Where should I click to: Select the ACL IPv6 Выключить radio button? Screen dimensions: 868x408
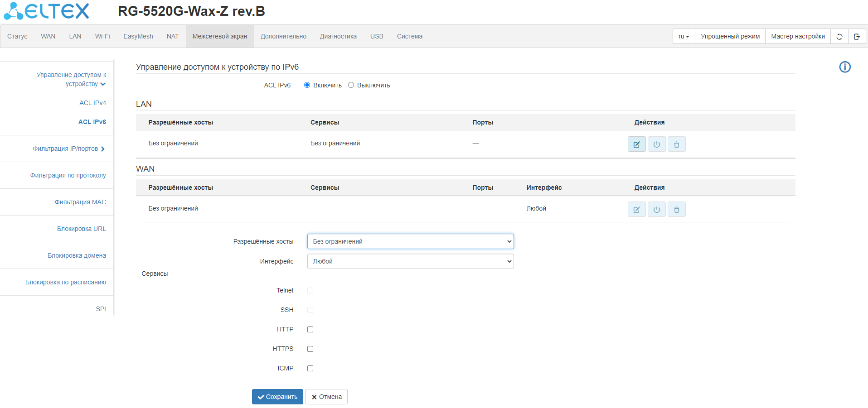(351, 85)
